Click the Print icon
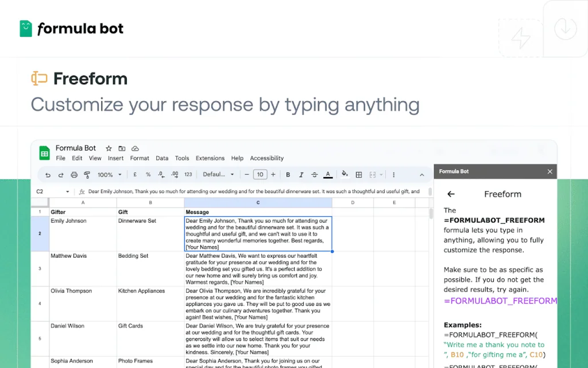The height and width of the screenshot is (368, 588). pyautogui.click(x=74, y=175)
